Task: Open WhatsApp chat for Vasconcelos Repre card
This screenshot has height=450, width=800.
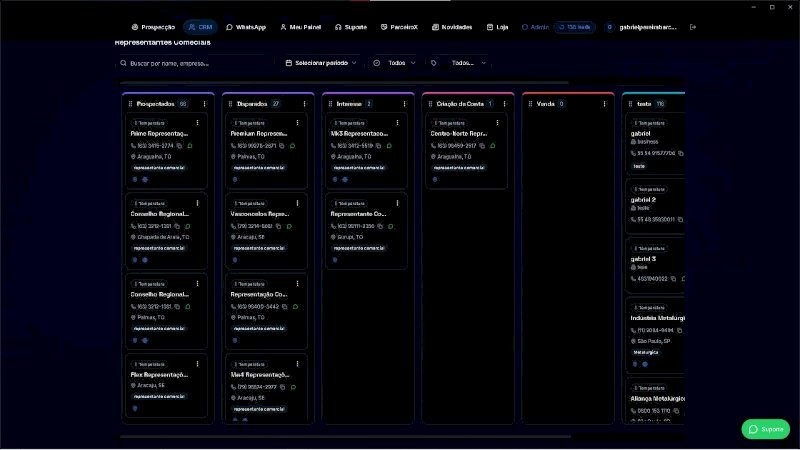Action: point(289,227)
